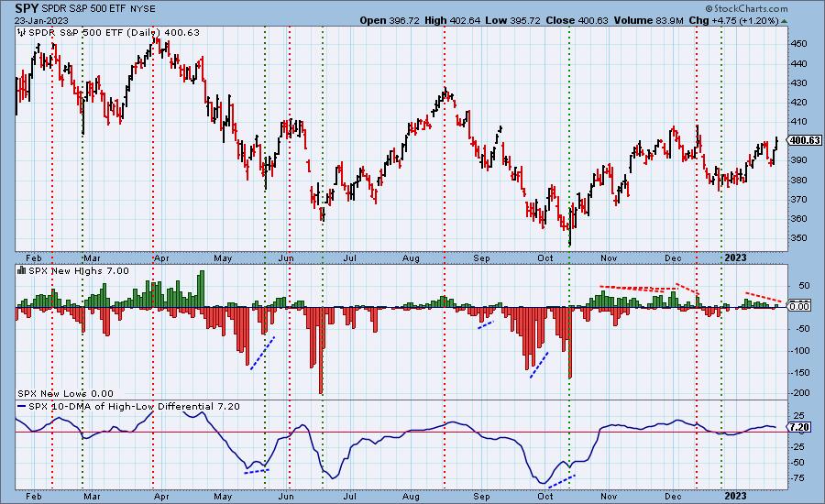Image resolution: width=825 pixels, height=504 pixels.
Task: Click the NYSE exchange label
Action: (x=143, y=9)
